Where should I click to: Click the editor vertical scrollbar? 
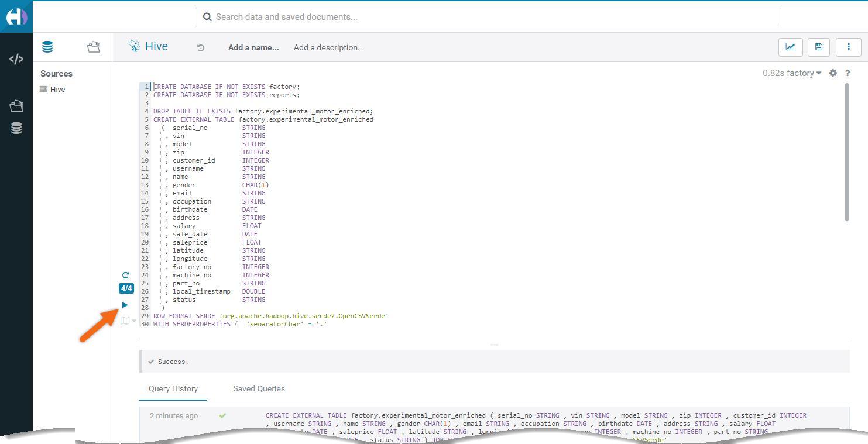click(x=847, y=152)
